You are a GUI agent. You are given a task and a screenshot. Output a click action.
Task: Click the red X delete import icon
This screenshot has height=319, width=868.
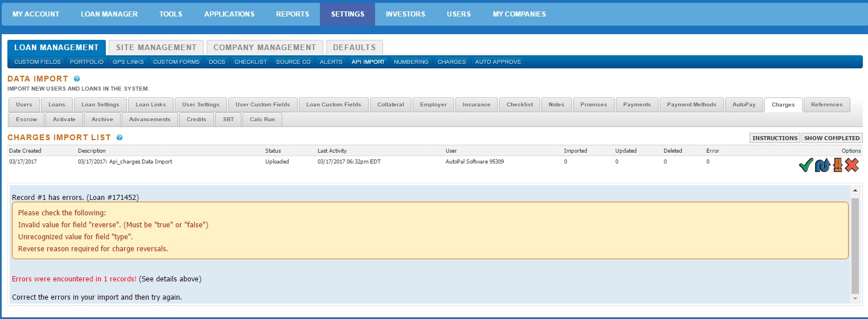[x=852, y=166]
